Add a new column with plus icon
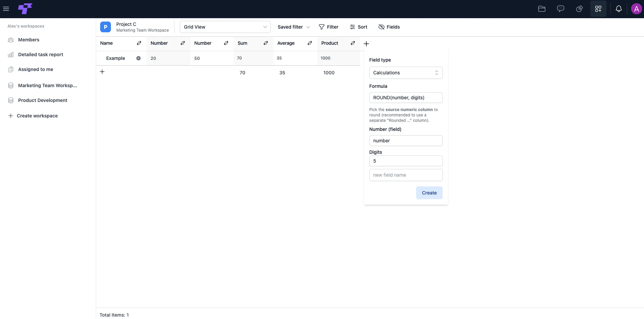Image resolution: width=644 pixels, height=319 pixels. click(366, 44)
